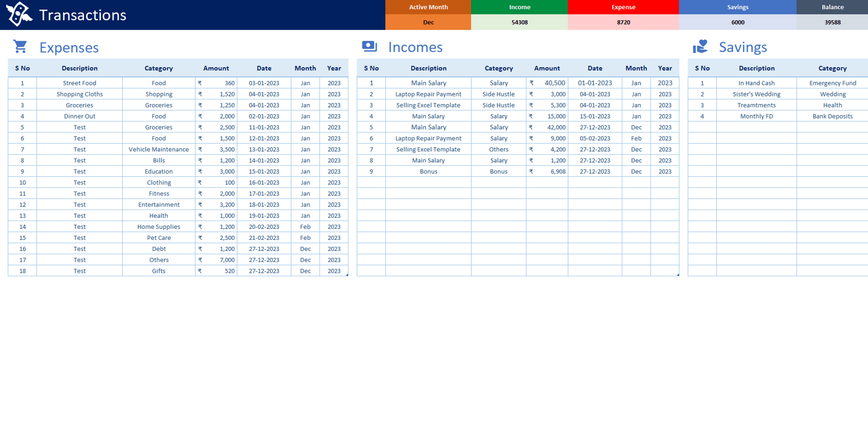Click the Expense total 8720

point(623,23)
